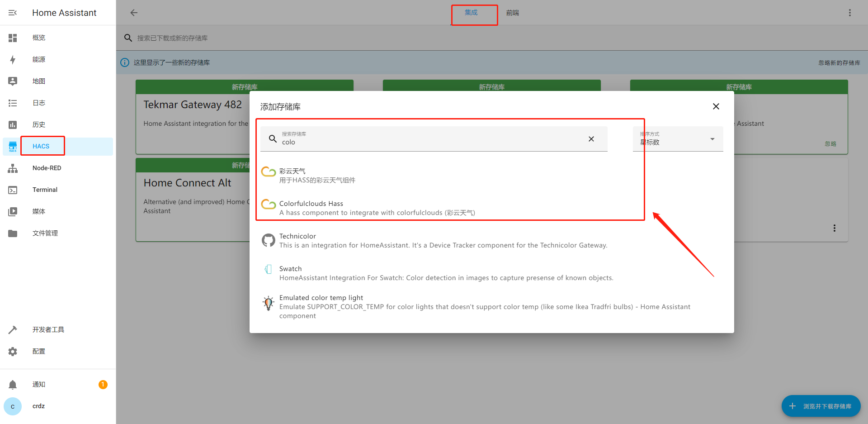Open Node-RED from the sidebar
The width and height of the screenshot is (868, 424).
[x=47, y=168]
